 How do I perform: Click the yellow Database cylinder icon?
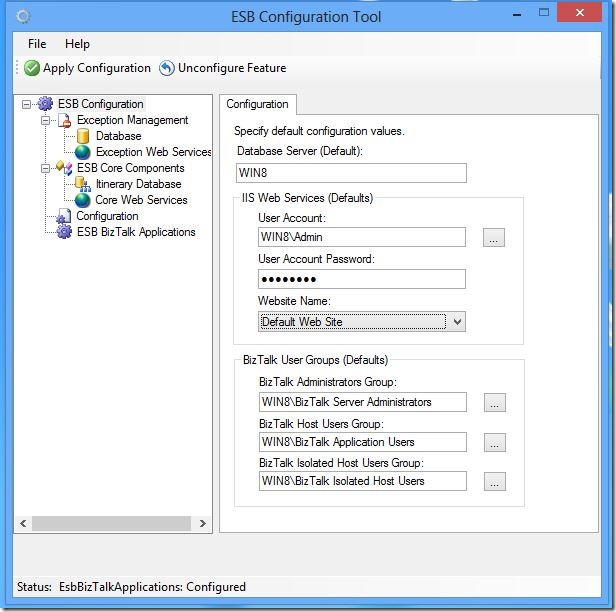[x=83, y=136]
